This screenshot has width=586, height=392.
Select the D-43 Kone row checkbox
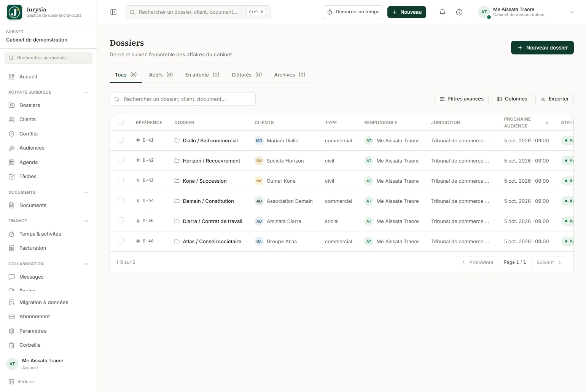point(121,180)
